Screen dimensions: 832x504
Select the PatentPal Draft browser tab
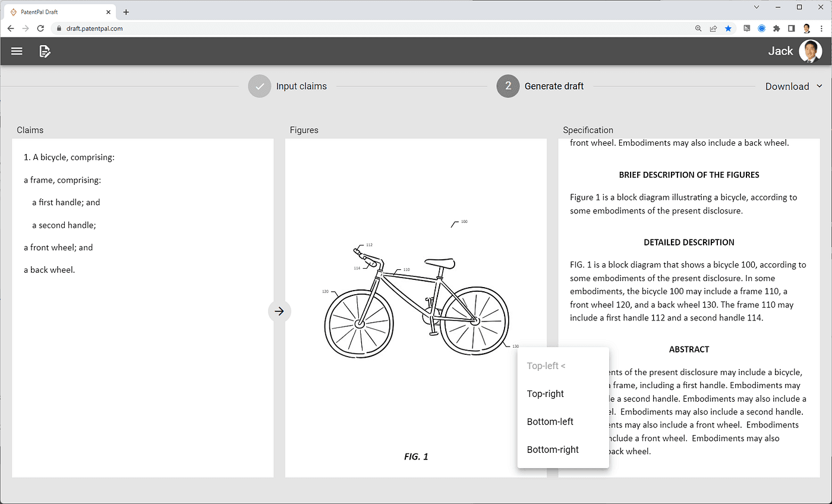pos(59,12)
